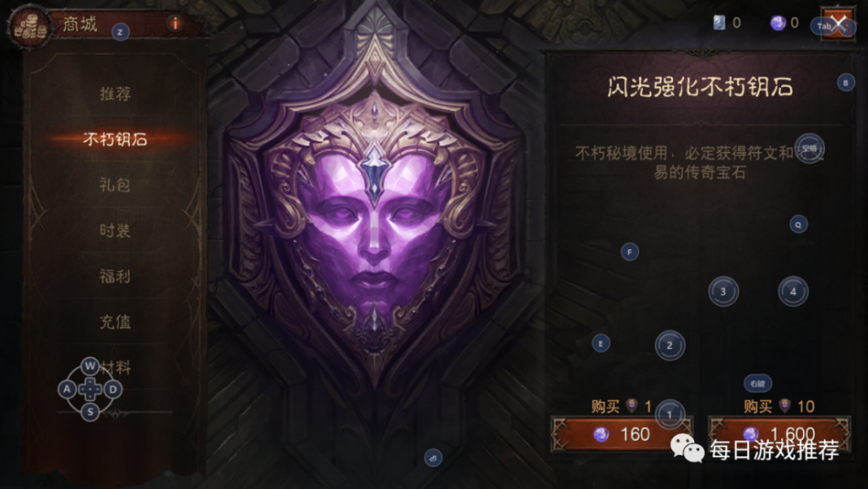The image size is (868, 489).
Task: Tap the circular skill key 4 overlay
Action: (x=792, y=291)
